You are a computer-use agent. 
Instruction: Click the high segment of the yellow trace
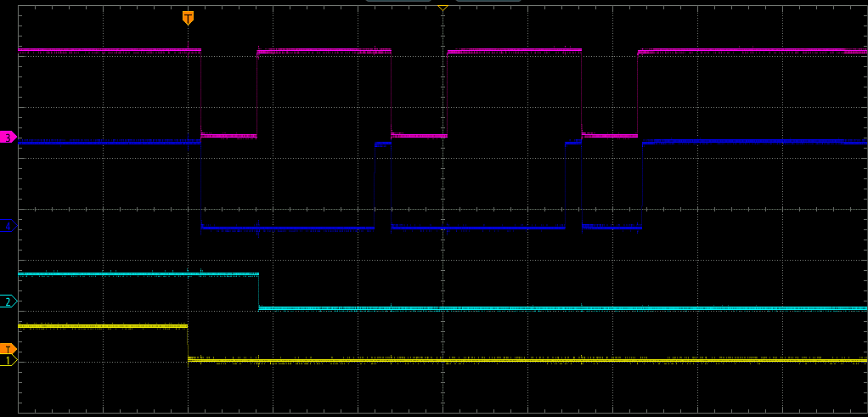(102, 325)
